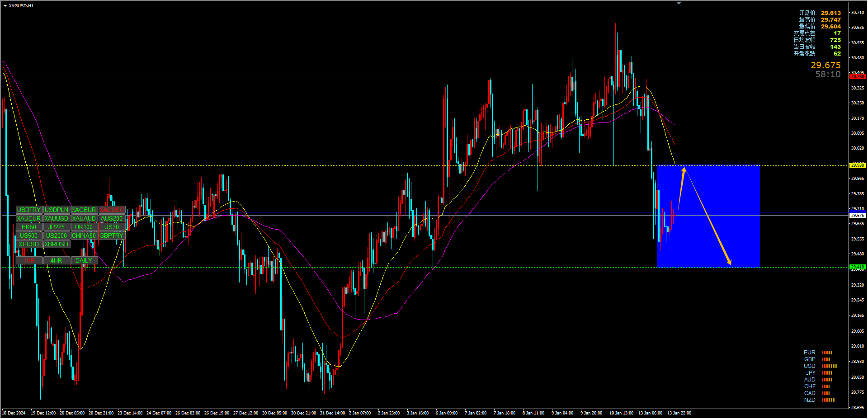Select the red 30.380 price level label
This screenshot has width=868, height=419.
point(858,77)
